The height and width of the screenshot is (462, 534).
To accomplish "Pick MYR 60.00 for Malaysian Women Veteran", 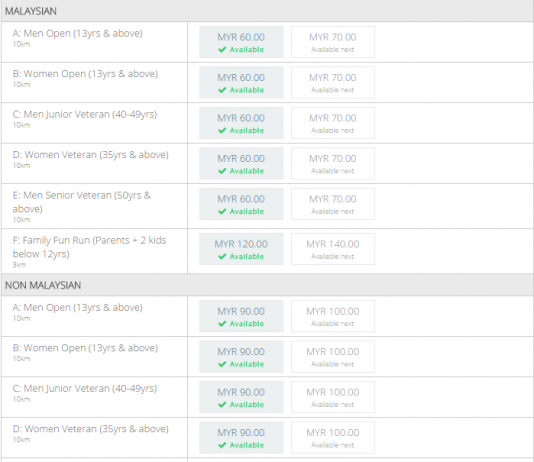I will pyautogui.click(x=241, y=163).
